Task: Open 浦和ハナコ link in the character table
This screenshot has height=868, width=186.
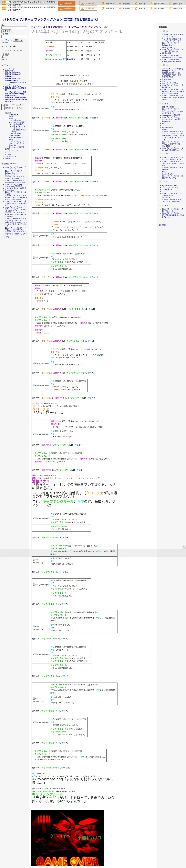Action: click(50, 51)
